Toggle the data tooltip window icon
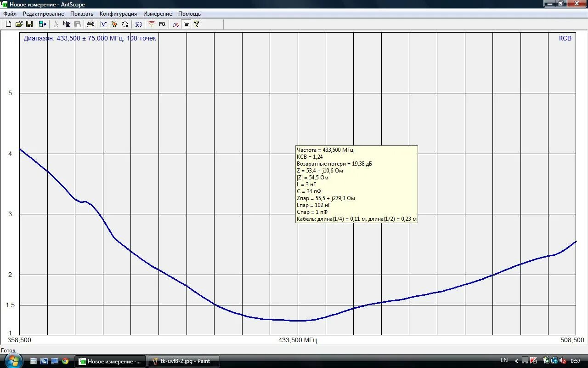 pos(186,24)
